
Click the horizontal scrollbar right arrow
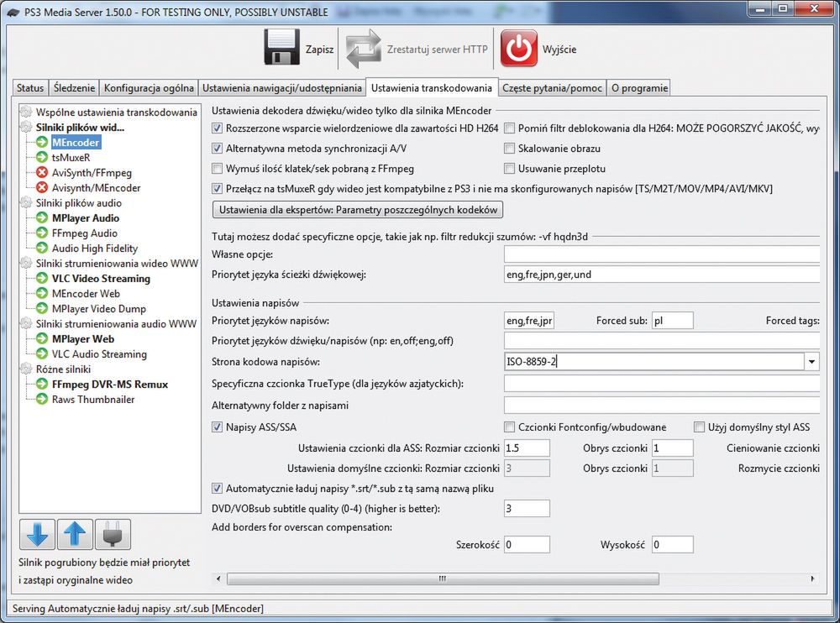[x=812, y=578]
